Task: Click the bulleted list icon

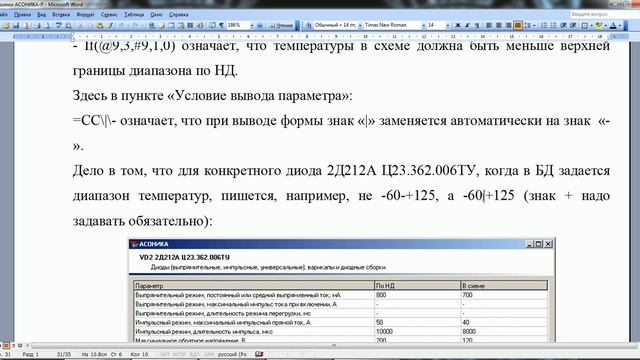Action: pos(553,25)
